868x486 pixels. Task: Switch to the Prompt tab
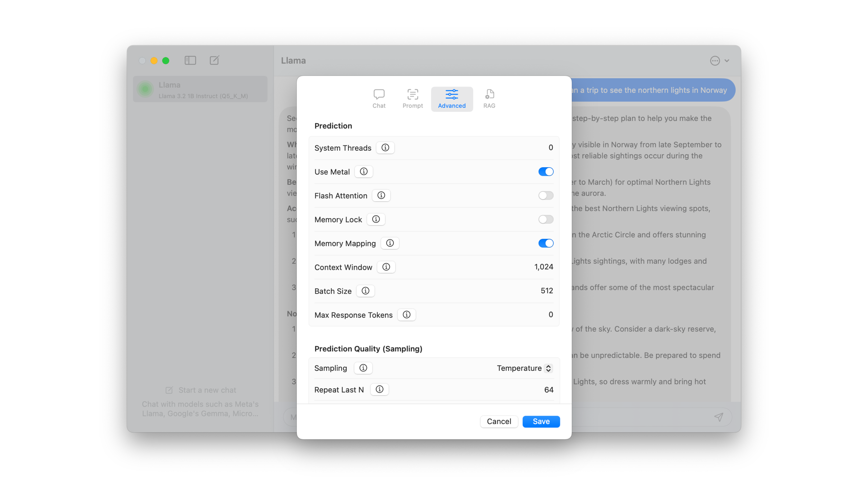pos(413,99)
